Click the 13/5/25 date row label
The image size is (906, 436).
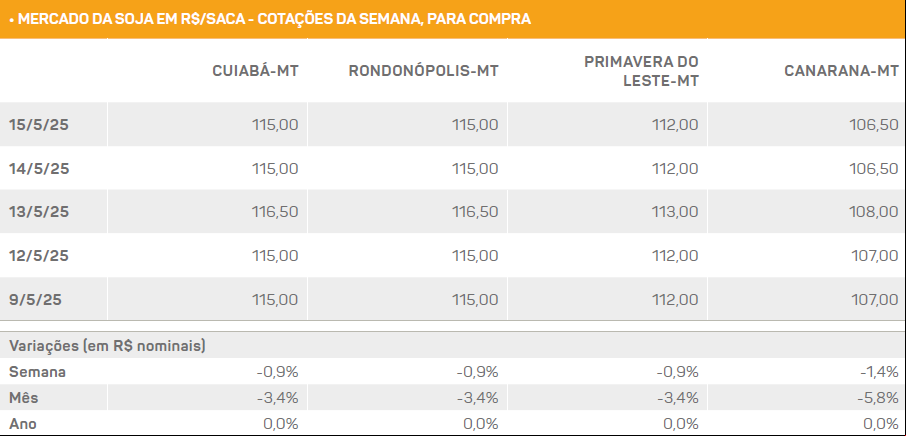(39, 212)
